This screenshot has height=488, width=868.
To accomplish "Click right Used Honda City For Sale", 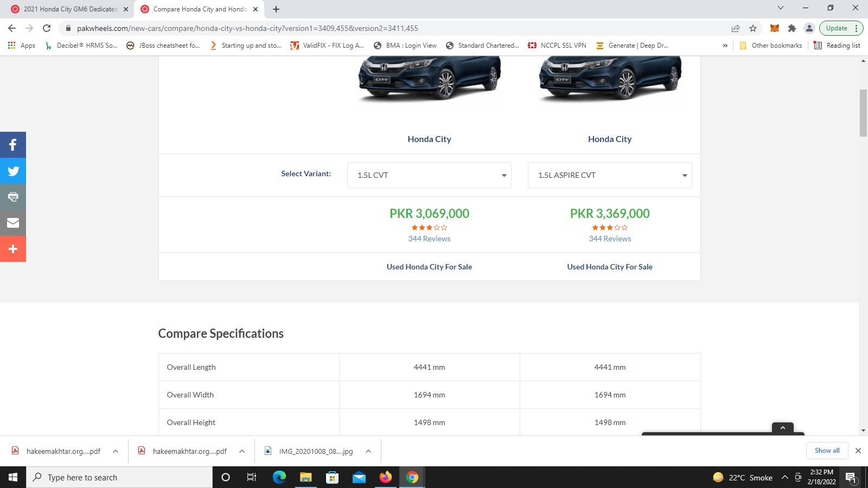I will click(610, 267).
